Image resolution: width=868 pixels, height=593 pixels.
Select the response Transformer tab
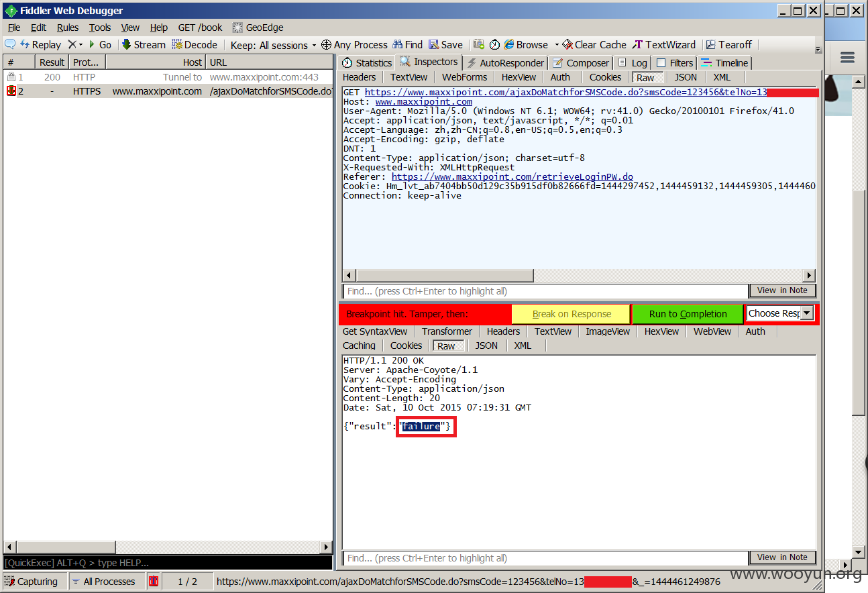pyautogui.click(x=447, y=331)
